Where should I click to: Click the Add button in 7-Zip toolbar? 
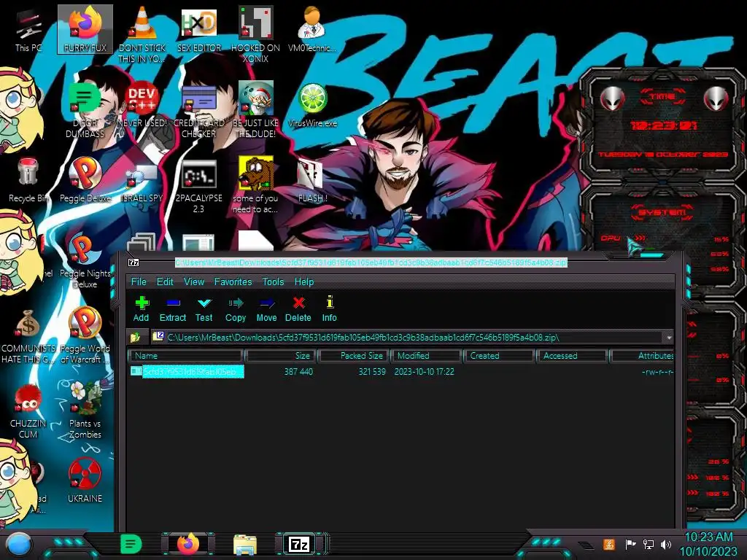point(141,309)
